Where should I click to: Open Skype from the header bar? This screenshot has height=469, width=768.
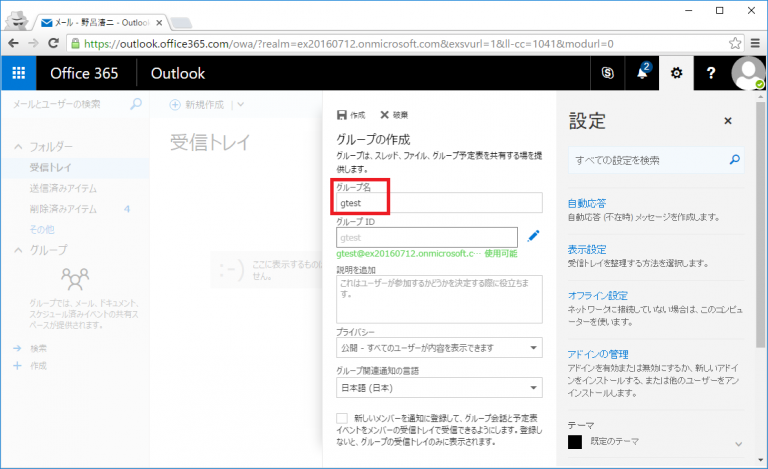point(607,73)
